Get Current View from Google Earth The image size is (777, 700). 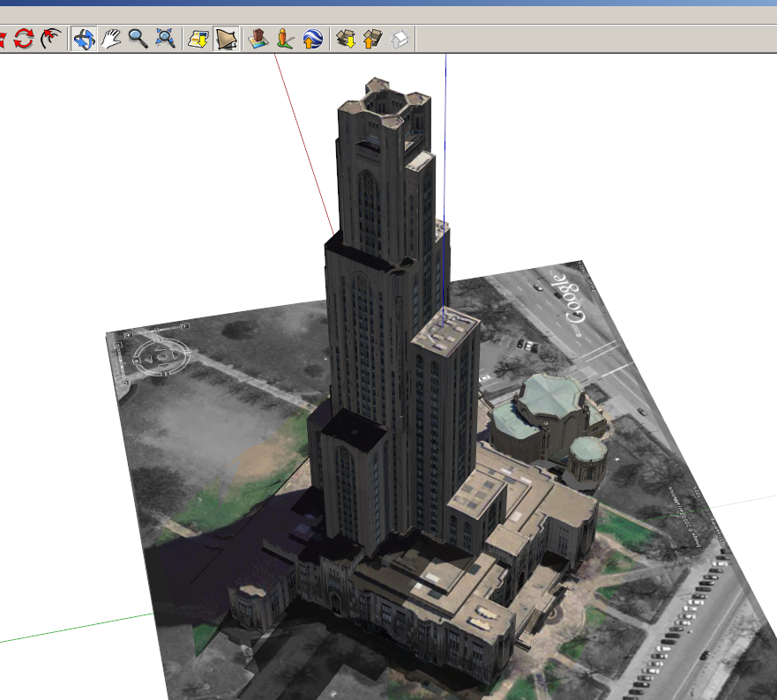(198, 39)
